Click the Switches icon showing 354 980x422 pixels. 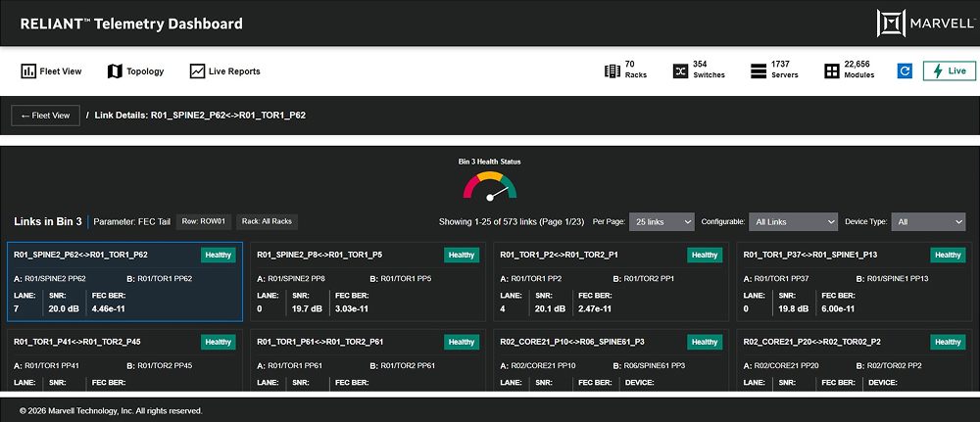pyautogui.click(x=680, y=71)
